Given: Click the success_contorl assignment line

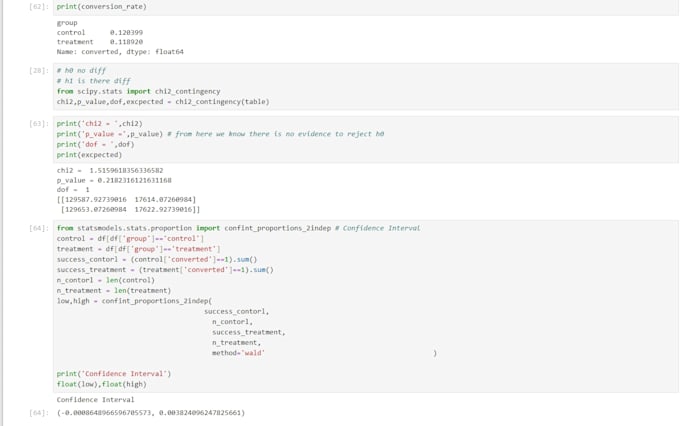Looking at the screenshot, I should (157, 259).
